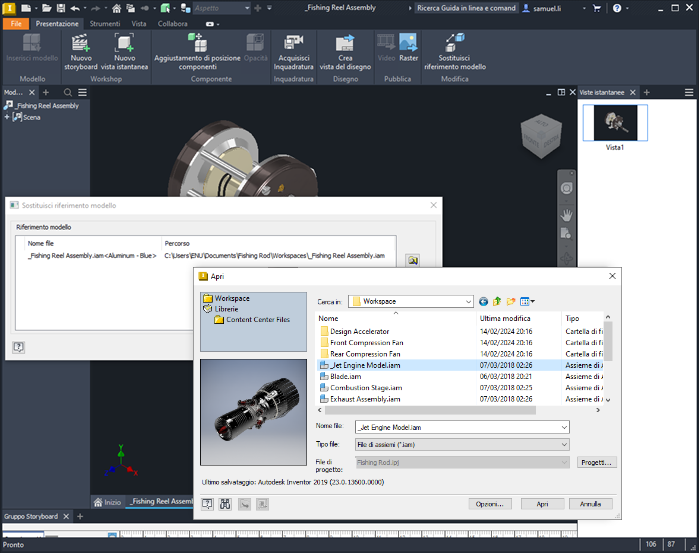The height and width of the screenshot is (553, 699).
Task: Select the Design Accelerator folder
Action: coord(360,331)
